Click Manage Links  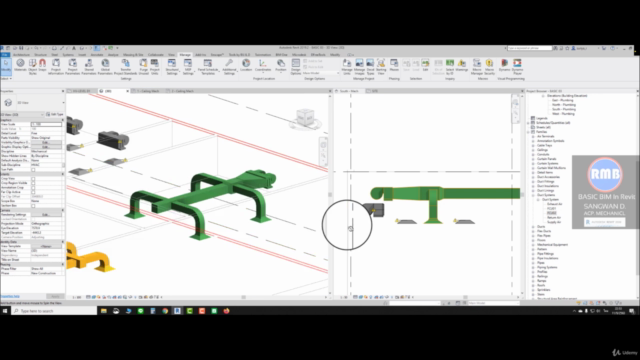(x=347, y=67)
